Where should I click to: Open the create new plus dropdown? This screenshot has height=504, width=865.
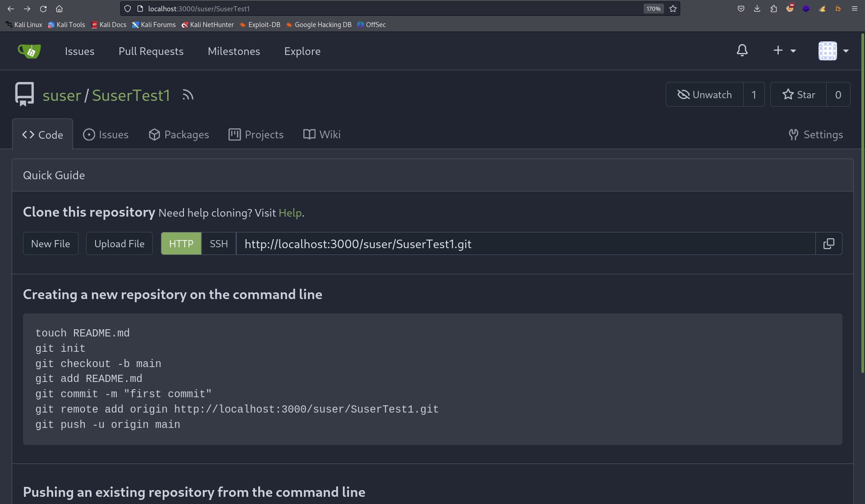[x=784, y=50]
